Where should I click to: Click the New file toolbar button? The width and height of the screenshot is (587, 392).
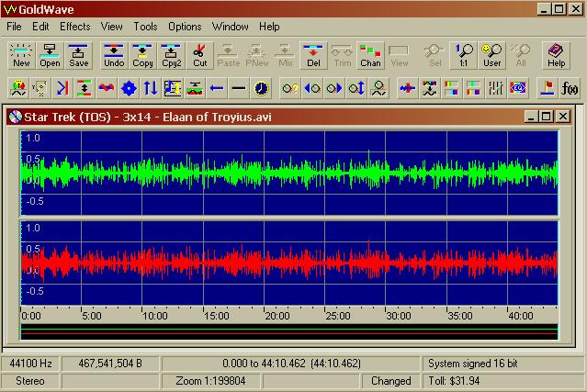21,55
